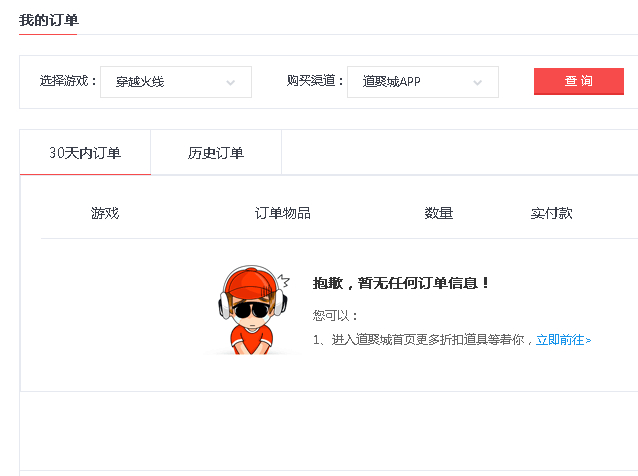Image resolution: width=638 pixels, height=476 pixels.
Task: Click the red 查询 search button
Action: point(579,81)
